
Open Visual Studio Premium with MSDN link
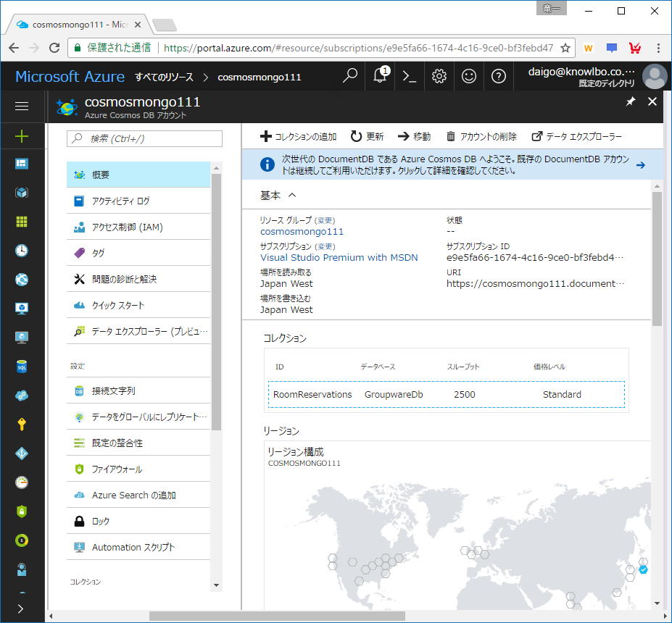tap(339, 258)
